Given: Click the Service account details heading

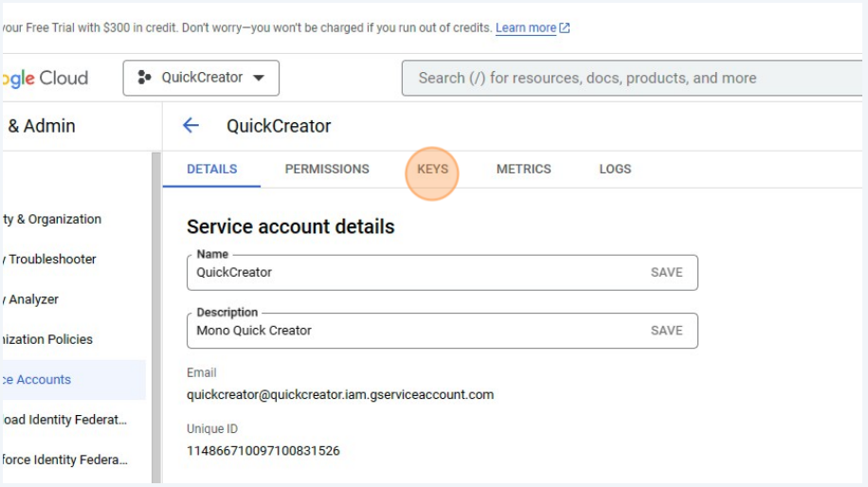Looking at the screenshot, I should point(291,226).
